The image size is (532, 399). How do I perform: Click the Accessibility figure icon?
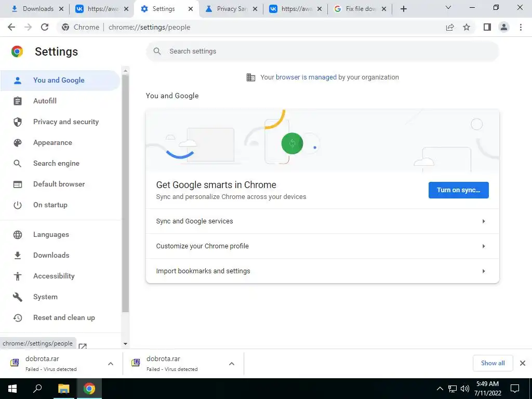click(x=18, y=276)
